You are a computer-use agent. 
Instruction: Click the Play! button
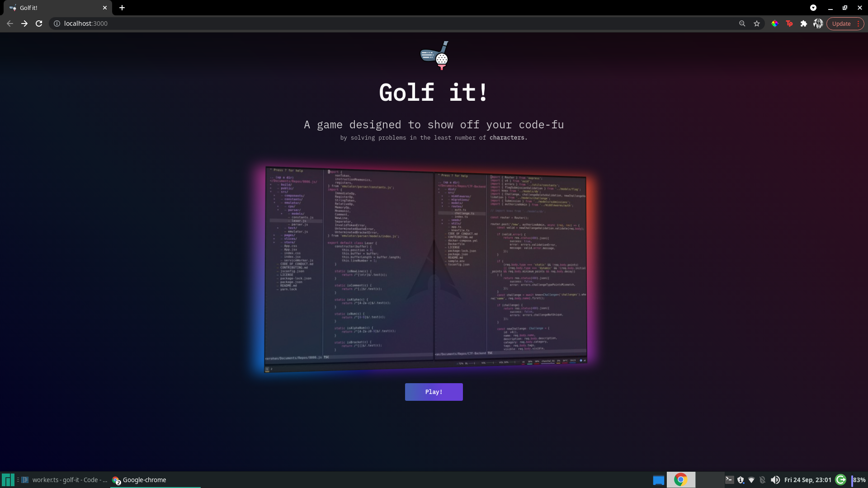coord(434,392)
